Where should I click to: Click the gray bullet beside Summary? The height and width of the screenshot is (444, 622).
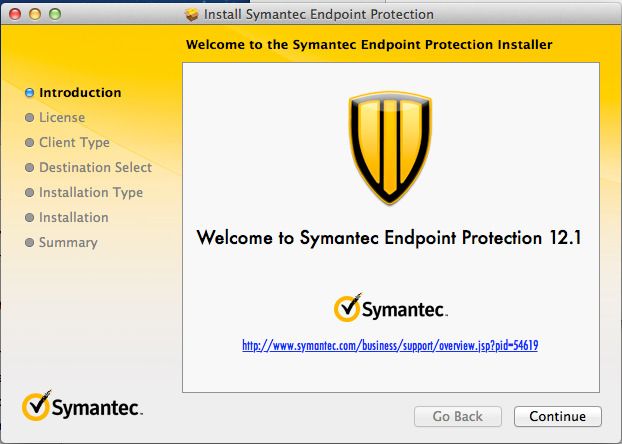tap(29, 242)
